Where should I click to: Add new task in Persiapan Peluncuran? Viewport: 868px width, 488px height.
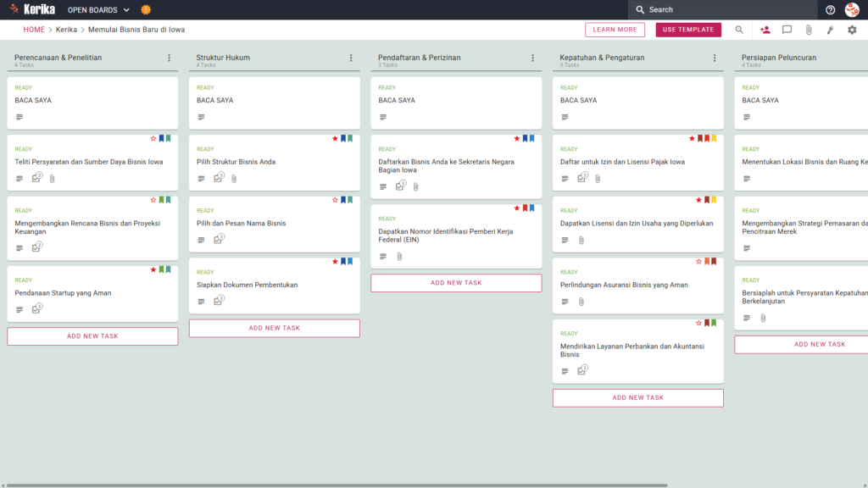(x=801, y=344)
